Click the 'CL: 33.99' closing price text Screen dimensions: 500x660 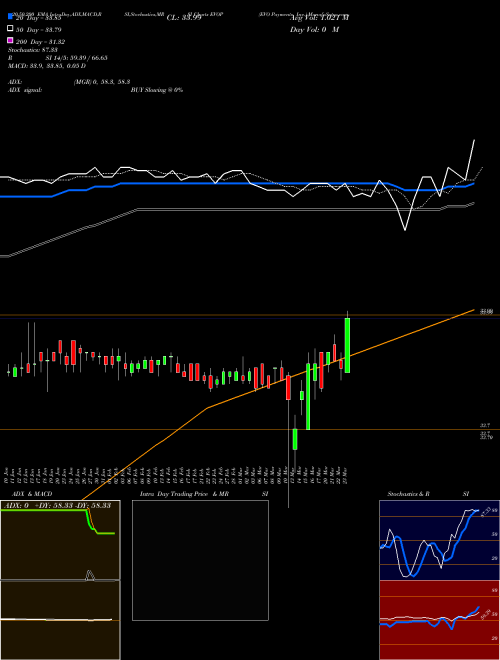[184, 18]
